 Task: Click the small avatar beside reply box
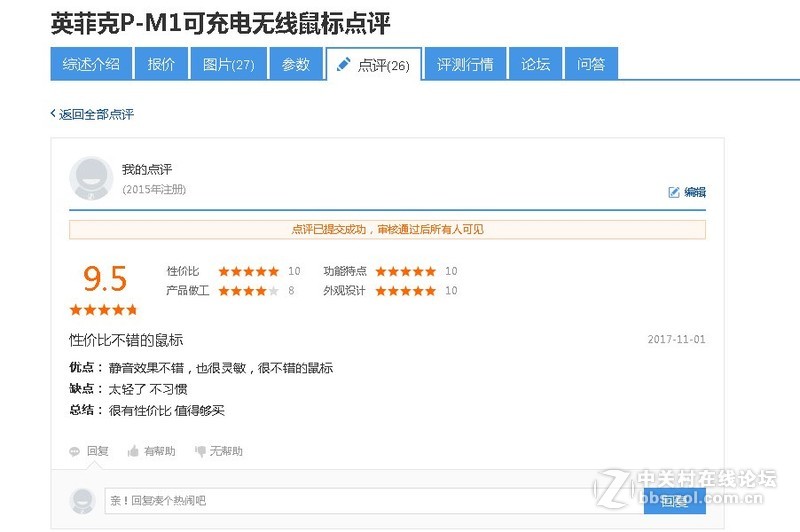(x=82, y=500)
